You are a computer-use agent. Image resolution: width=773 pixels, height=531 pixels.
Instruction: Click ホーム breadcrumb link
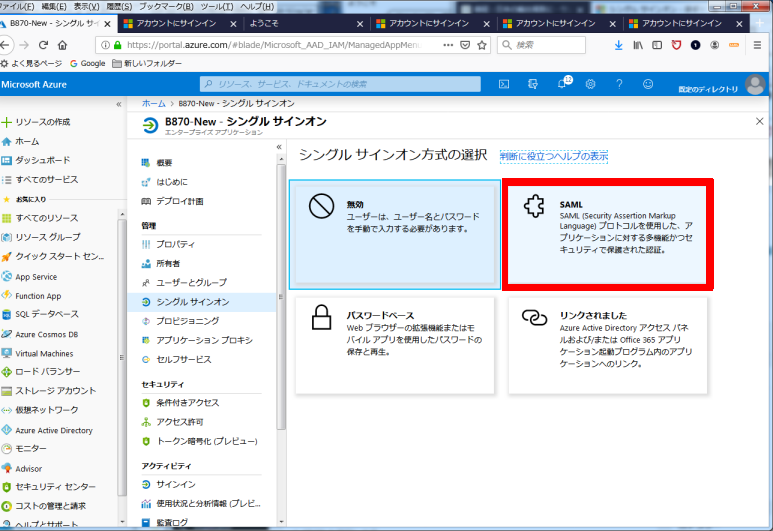(x=153, y=103)
